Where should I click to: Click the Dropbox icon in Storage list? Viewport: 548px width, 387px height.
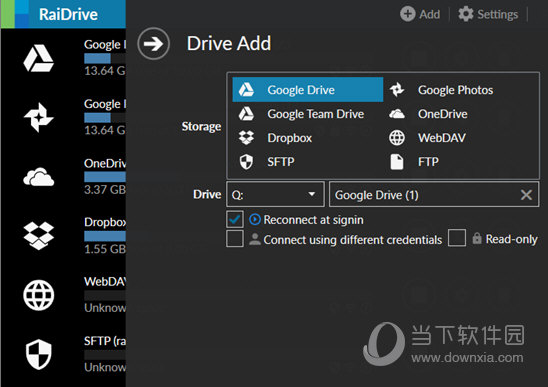(x=246, y=138)
